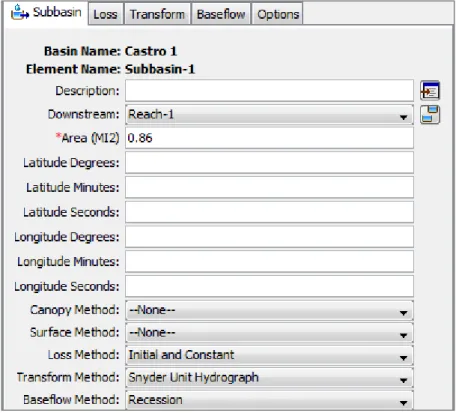Open the Loss Method dropdown
Viewport: 456px width, 413px height.
(x=269, y=355)
